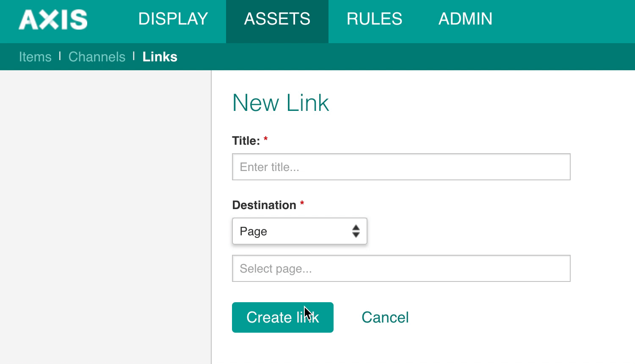
Task: Open the ADMIN section
Action: [x=465, y=19]
